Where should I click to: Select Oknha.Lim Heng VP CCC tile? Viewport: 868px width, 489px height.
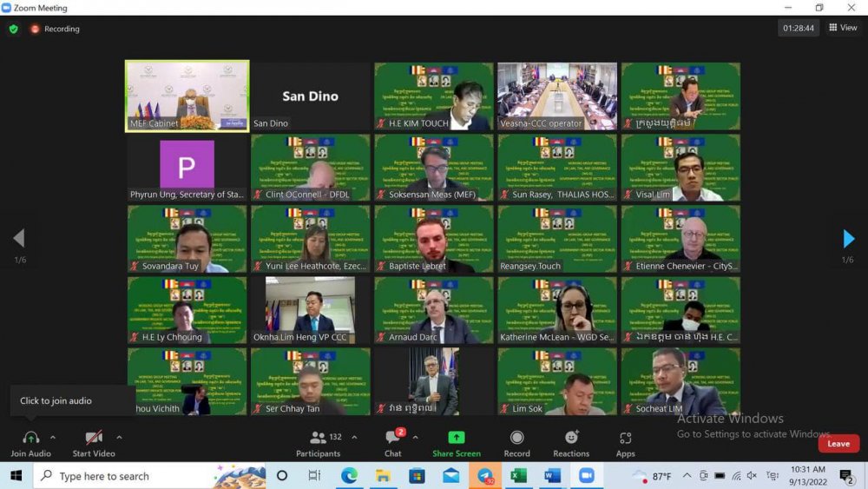(x=310, y=310)
